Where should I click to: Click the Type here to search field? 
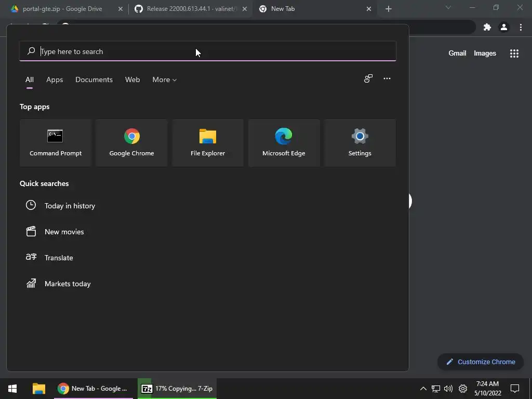tap(208, 51)
